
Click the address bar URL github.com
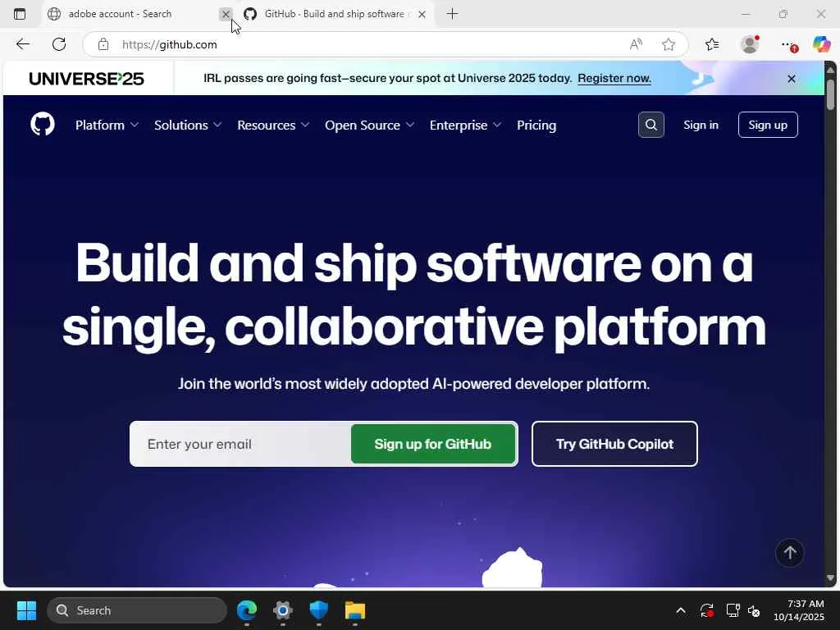click(x=169, y=44)
